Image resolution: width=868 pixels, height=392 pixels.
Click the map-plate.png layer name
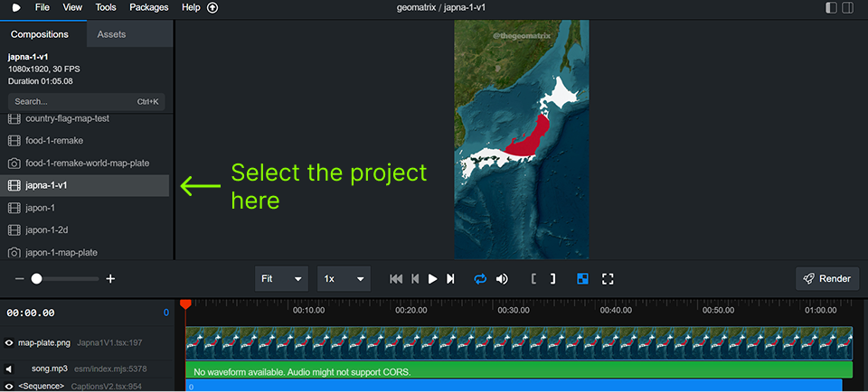pos(44,343)
